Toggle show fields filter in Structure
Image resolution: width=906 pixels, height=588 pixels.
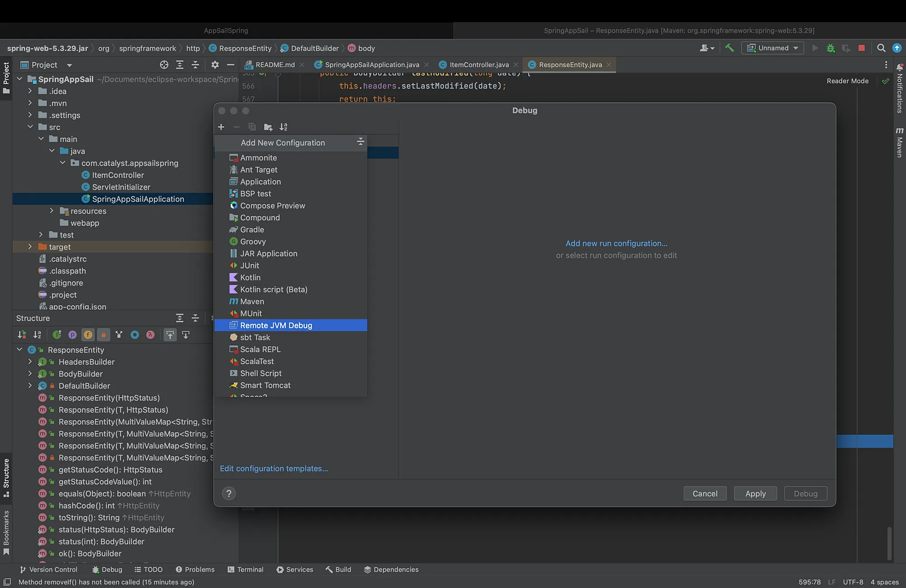click(88, 335)
